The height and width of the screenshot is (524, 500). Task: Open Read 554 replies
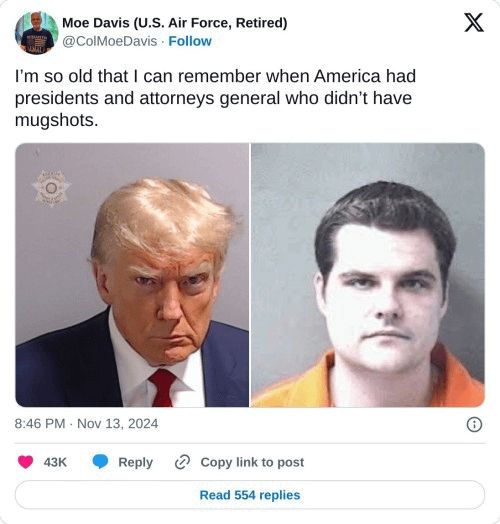pyautogui.click(x=250, y=495)
